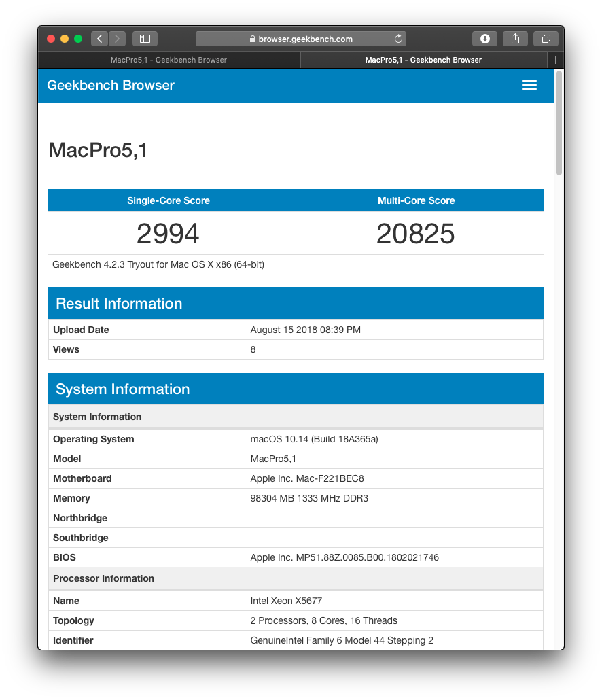Image resolution: width=602 pixels, height=700 pixels.
Task: Click the page's vertical scrollbar thumb
Action: point(559,123)
